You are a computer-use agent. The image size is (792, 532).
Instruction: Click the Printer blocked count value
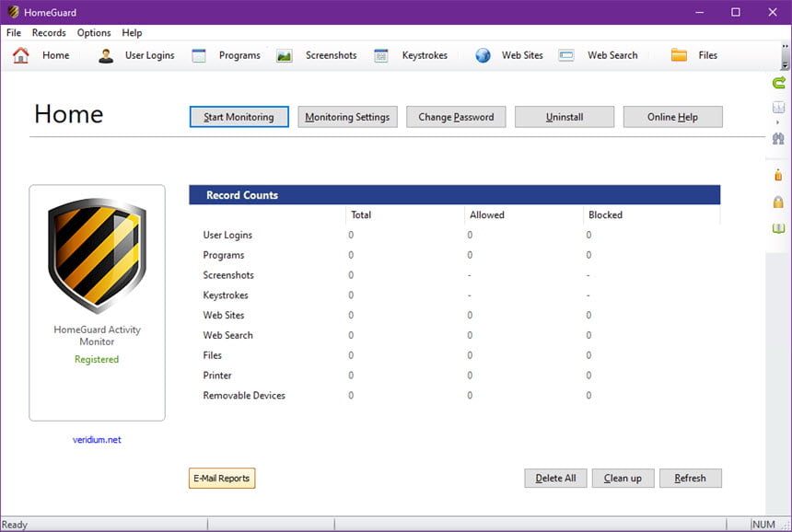tap(588, 376)
